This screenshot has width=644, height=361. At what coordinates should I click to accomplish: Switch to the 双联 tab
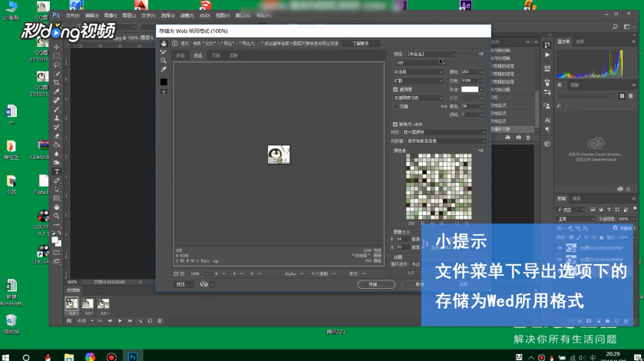(x=216, y=55)
